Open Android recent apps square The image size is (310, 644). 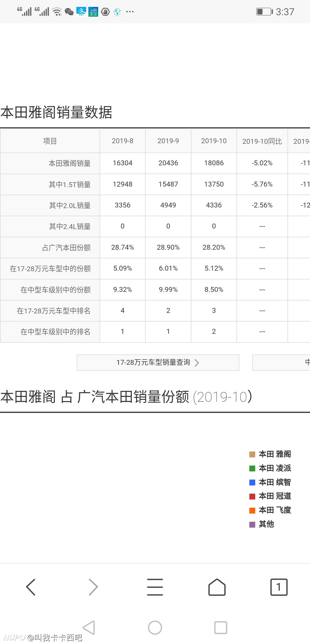[221, 627]
